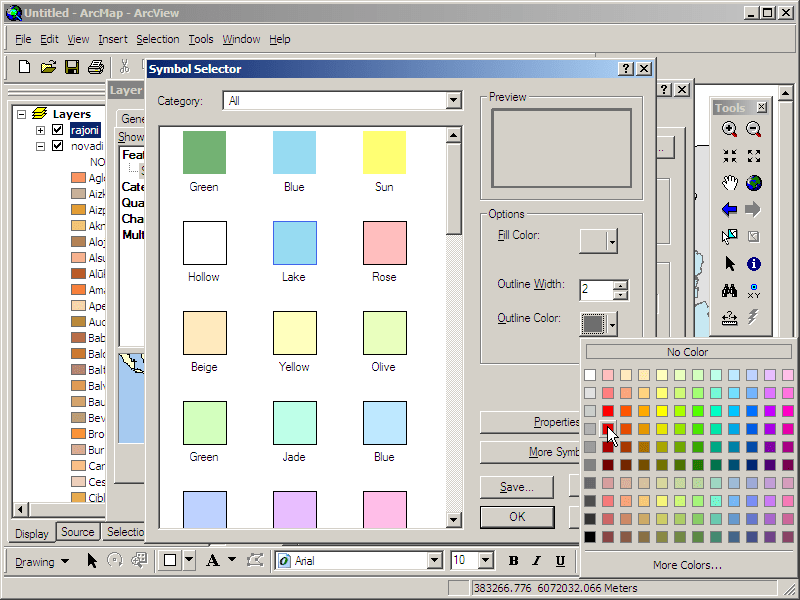Pick the black color swatch
This screenshot has width=800, height=600.
590,537
